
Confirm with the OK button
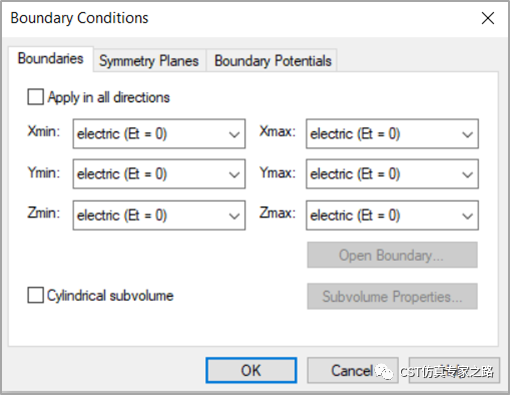coord(251,370)
